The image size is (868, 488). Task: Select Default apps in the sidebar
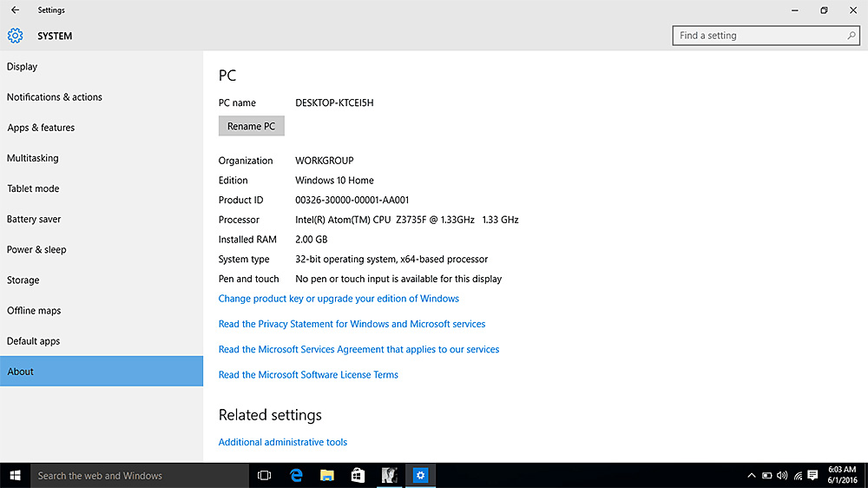(102, 340)
